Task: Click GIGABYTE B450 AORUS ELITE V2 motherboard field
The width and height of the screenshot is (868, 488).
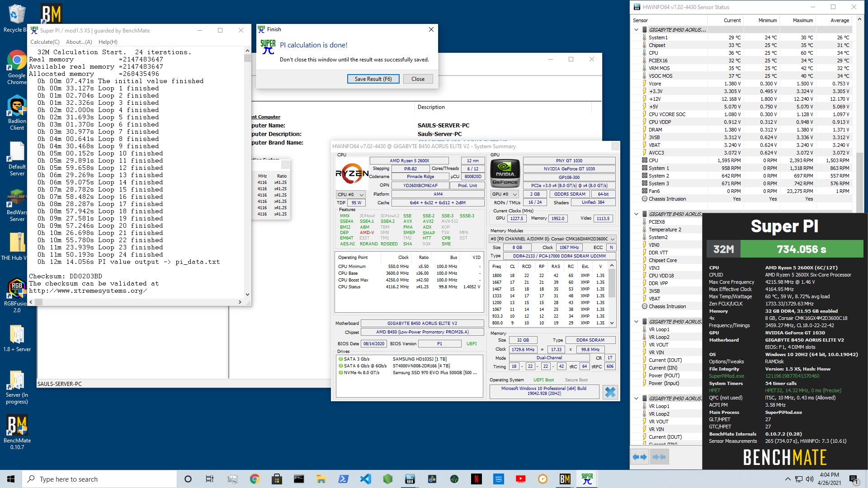Action: point(422,324)
